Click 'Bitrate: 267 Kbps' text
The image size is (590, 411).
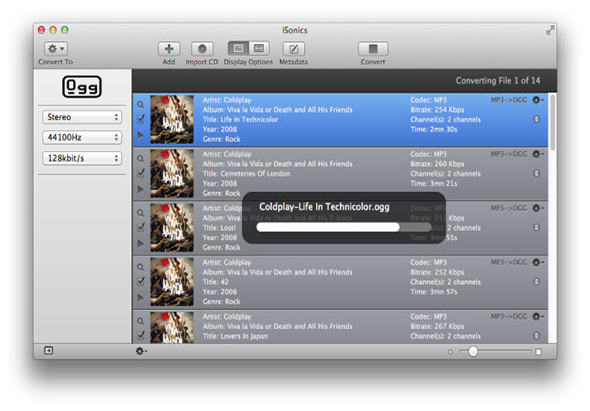coord(437,326)
